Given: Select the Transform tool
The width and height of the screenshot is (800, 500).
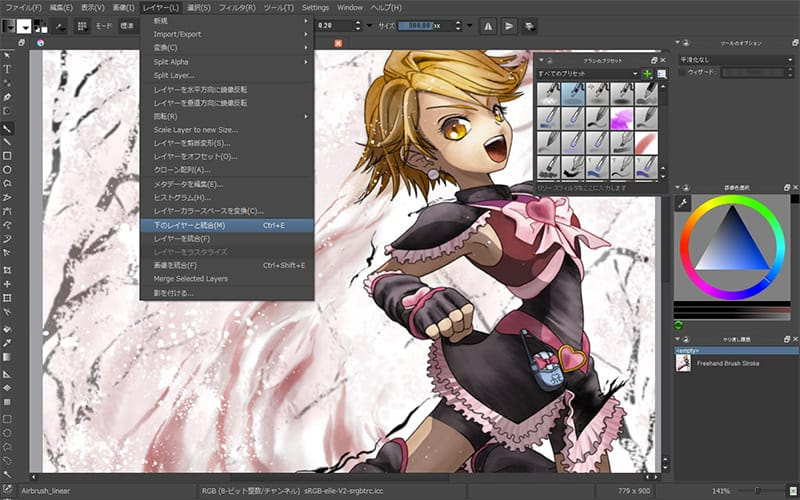Looking at the screenshot, I should pyautogui.click(x=7, y=298).
